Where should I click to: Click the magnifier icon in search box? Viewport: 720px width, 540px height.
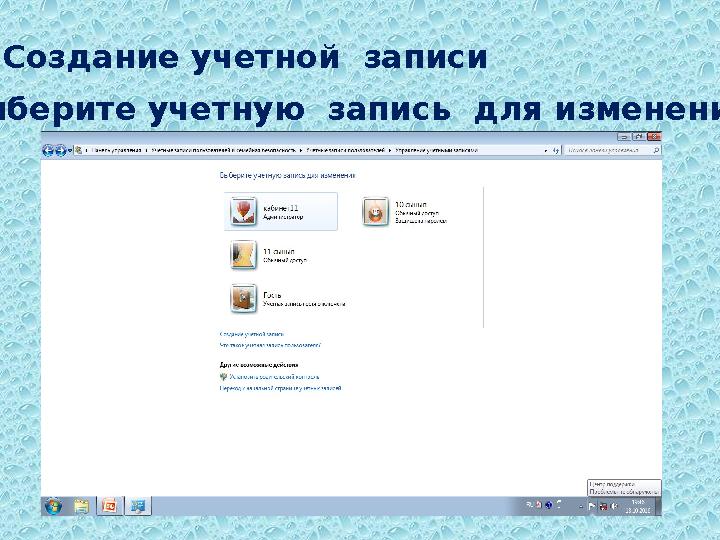656,150
